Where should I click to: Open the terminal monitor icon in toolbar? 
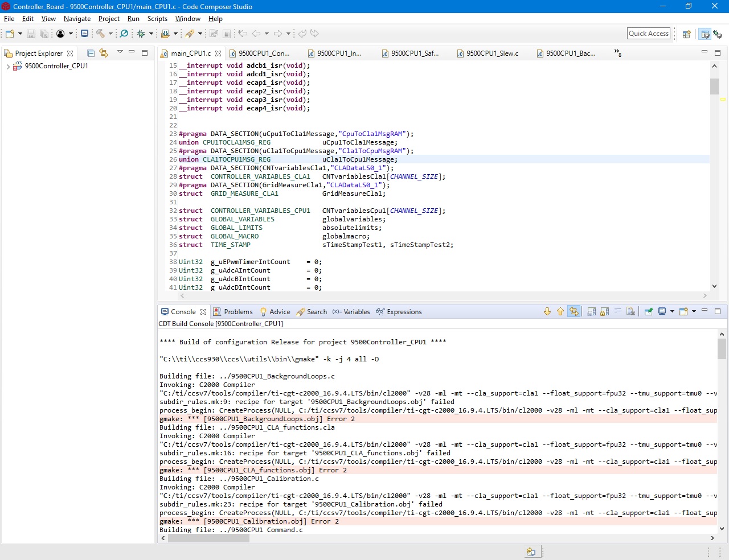point(84,34)
